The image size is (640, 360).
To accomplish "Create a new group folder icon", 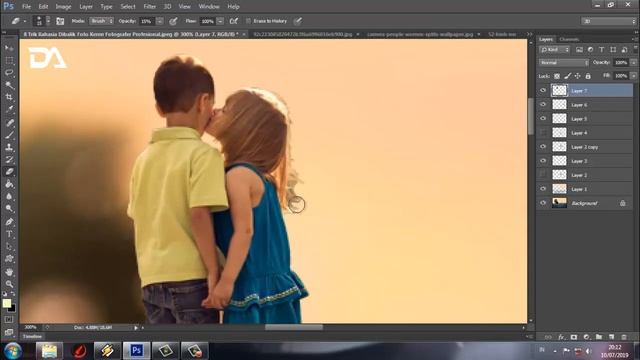I will [599, 337].
